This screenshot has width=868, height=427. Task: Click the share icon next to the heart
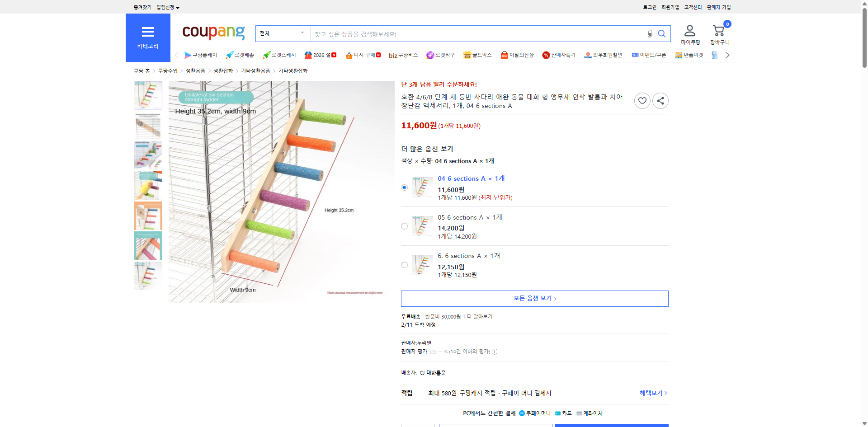(x=660, y=100)
